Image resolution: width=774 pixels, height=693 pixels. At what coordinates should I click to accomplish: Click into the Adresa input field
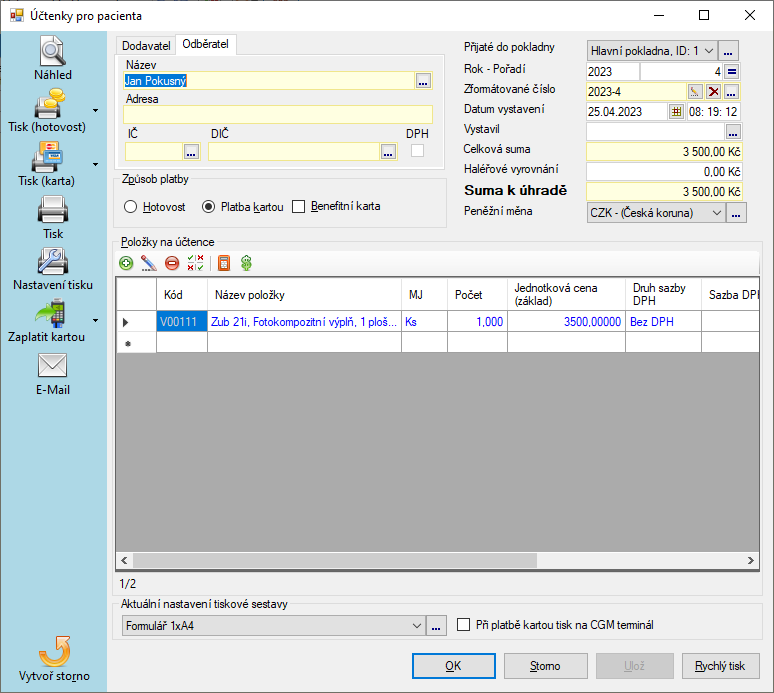[x=278, y=115]
